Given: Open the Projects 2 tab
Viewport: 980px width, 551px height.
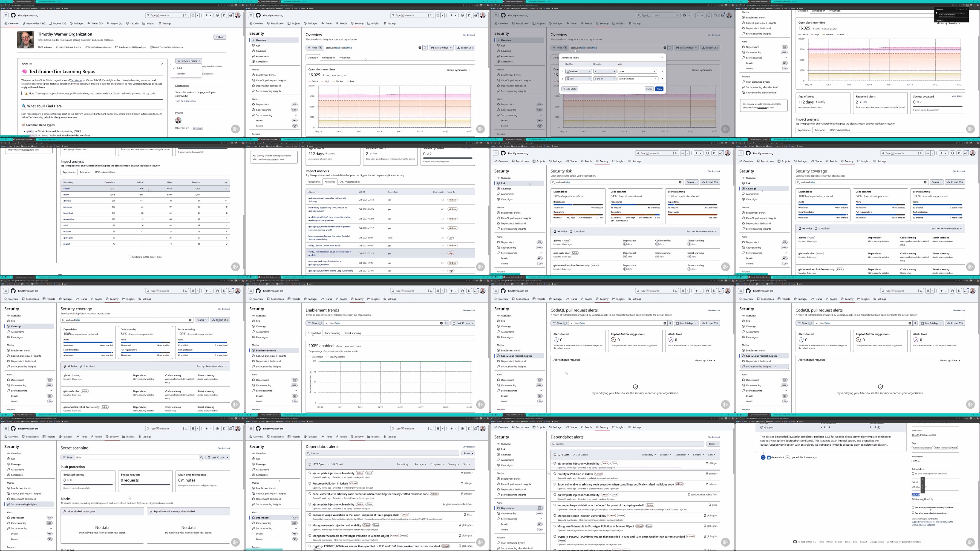Looking at the screenshot, I should 57,24.
